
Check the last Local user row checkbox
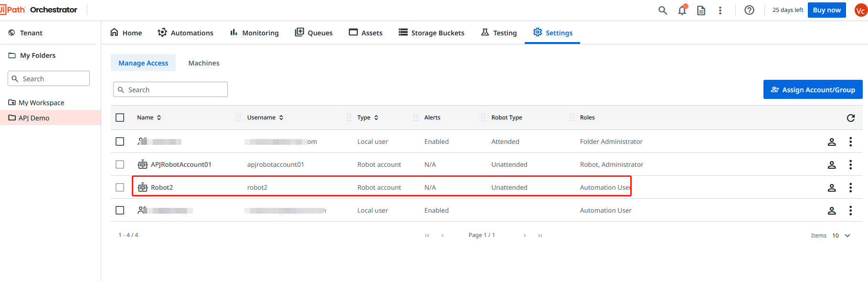point(120,210)
